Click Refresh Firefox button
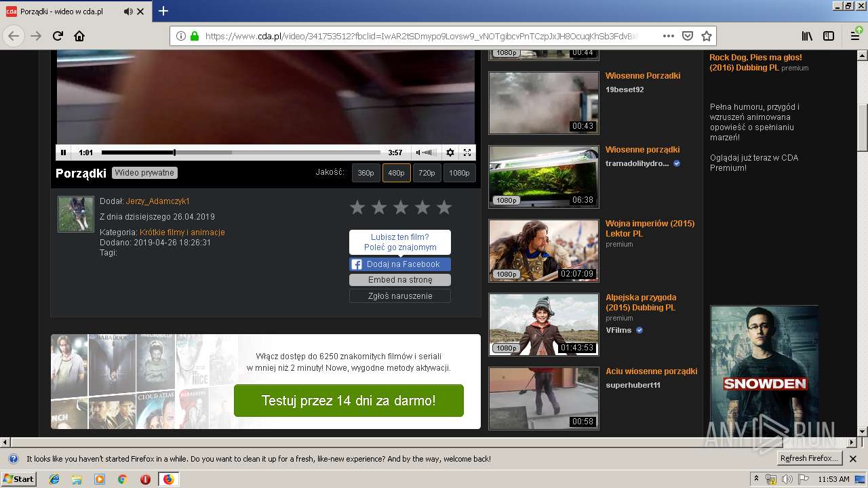Image resolution: width=868 pixels, height=488 pixels. click(x=808, y=459)
